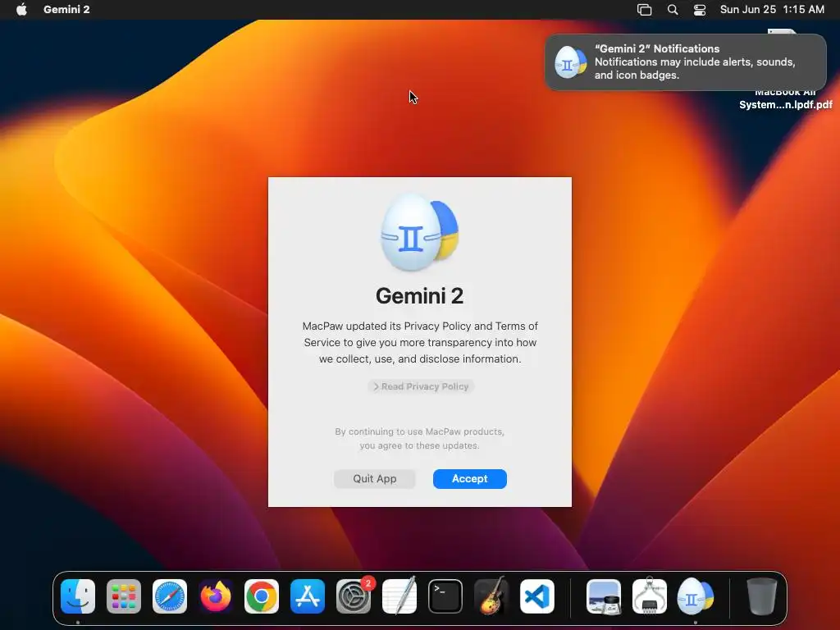Image resolution: width=840 pixels, height=630 pixels.
Task: Click the Gemini 2 Notifications banner
Action: tap(685, 62)
